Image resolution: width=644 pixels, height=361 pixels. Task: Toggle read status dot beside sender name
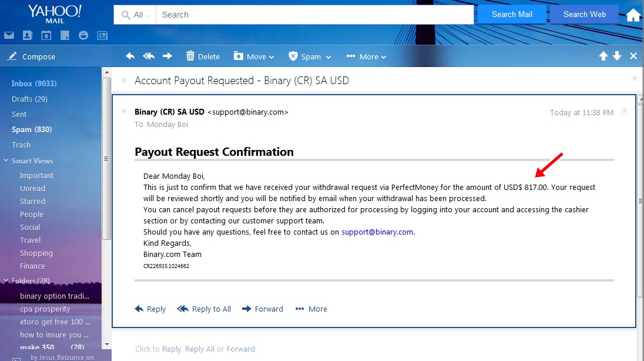[124, 112]
